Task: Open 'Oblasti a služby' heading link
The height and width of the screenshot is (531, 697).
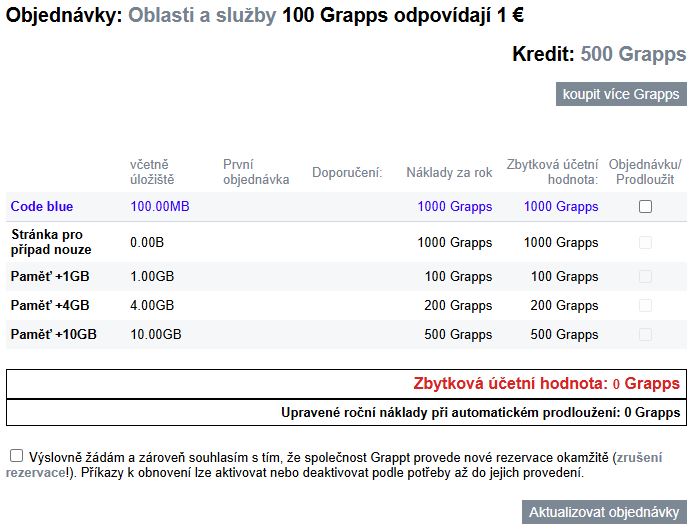Action: click(x=202, y=15)
